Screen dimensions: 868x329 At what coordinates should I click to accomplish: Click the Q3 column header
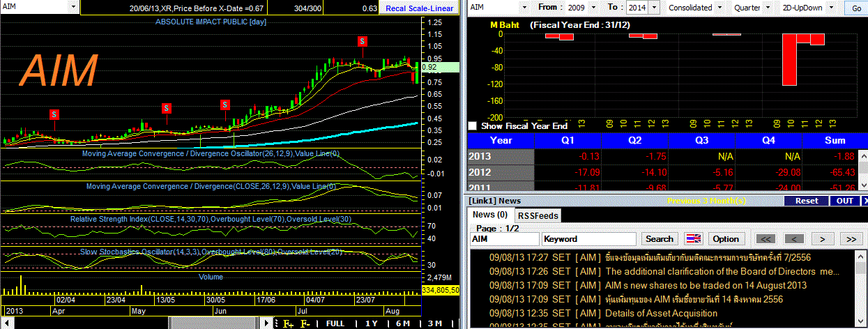click(702, 140)
